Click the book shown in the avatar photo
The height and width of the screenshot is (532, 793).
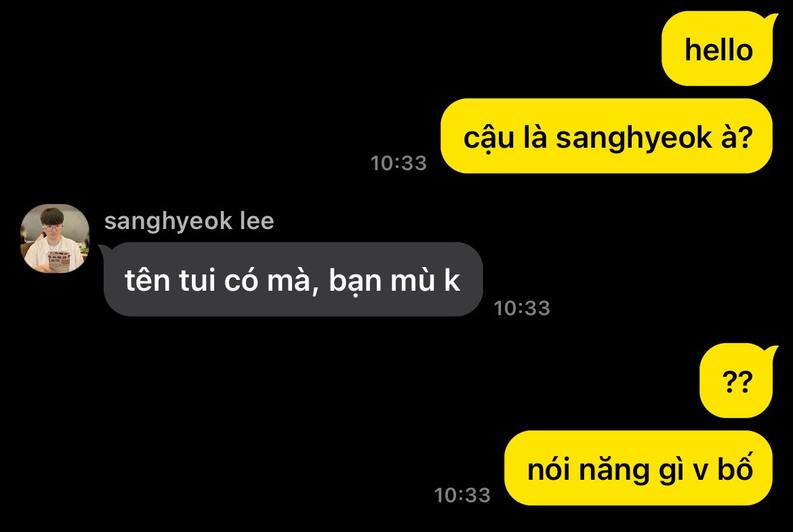tap(59, 261)
